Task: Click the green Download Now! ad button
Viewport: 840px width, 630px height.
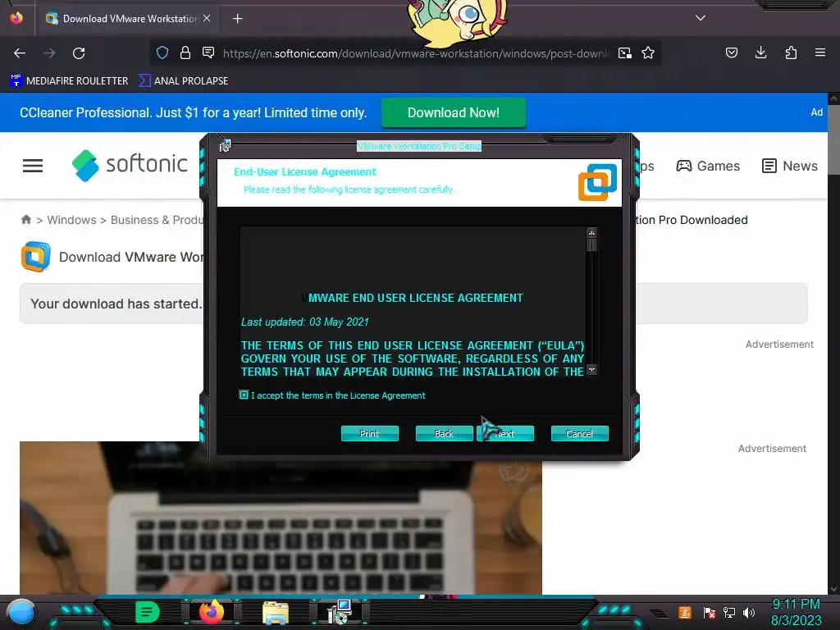Action: click(x=453, y=112)
